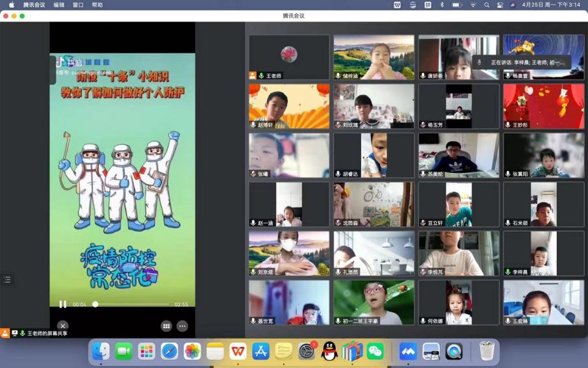
Task: Open Control Center in the menu bar
Action: 500,5
